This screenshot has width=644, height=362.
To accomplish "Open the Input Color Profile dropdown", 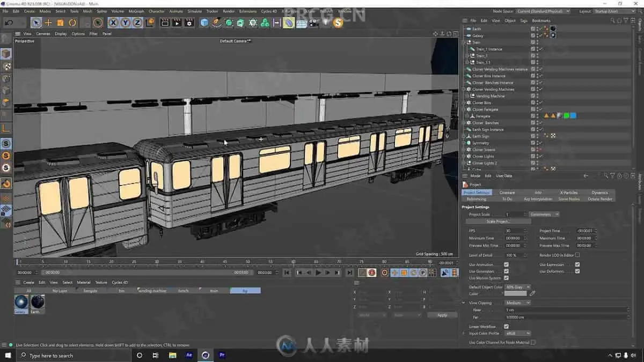I will point(517,333).
